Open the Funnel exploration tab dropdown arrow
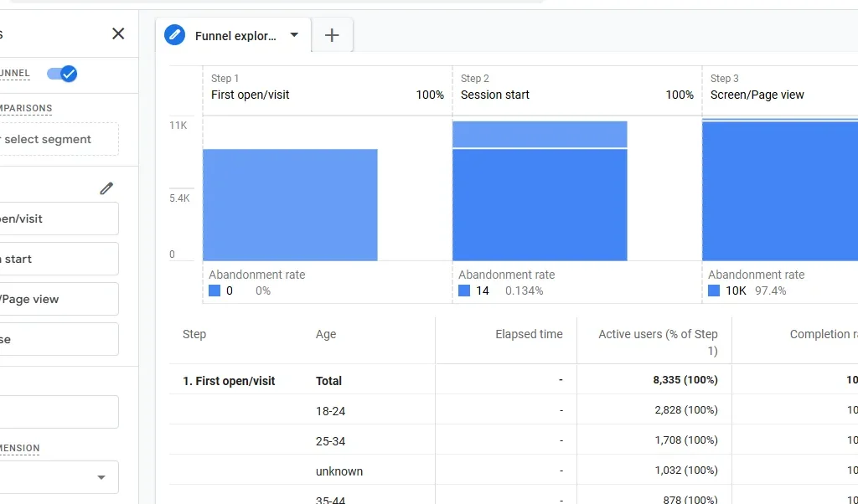Viewport: 858px width, 504px height. (294, 35)
